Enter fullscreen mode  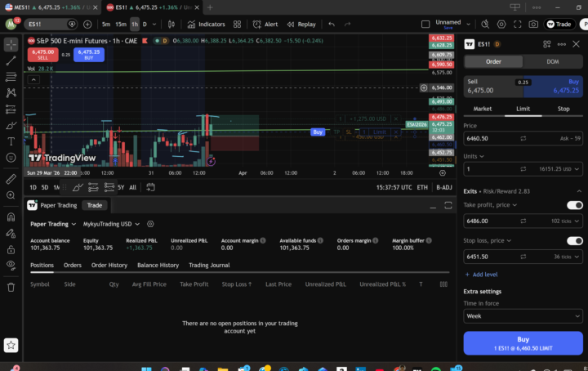518,25
